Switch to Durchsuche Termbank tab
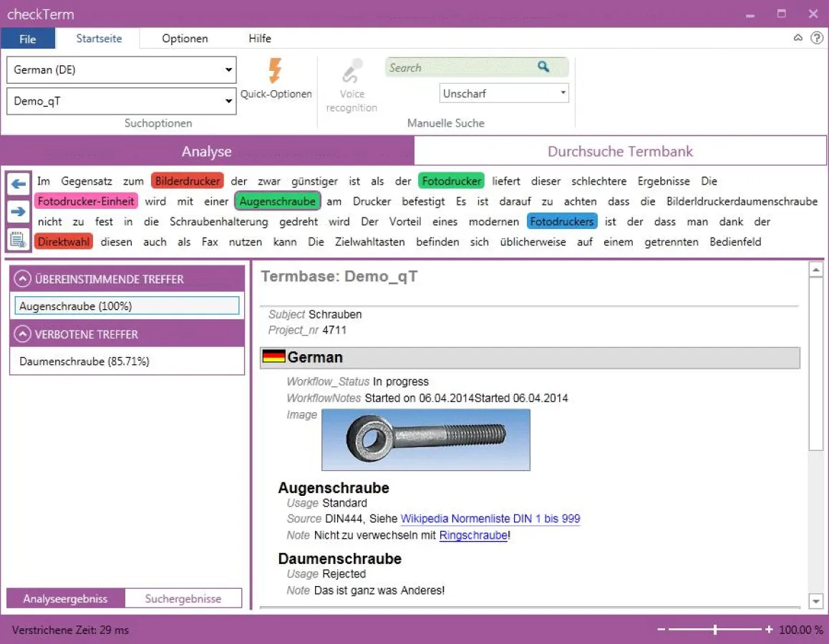The height and width of the screenshot is (644, 829). tap(620, 151)
